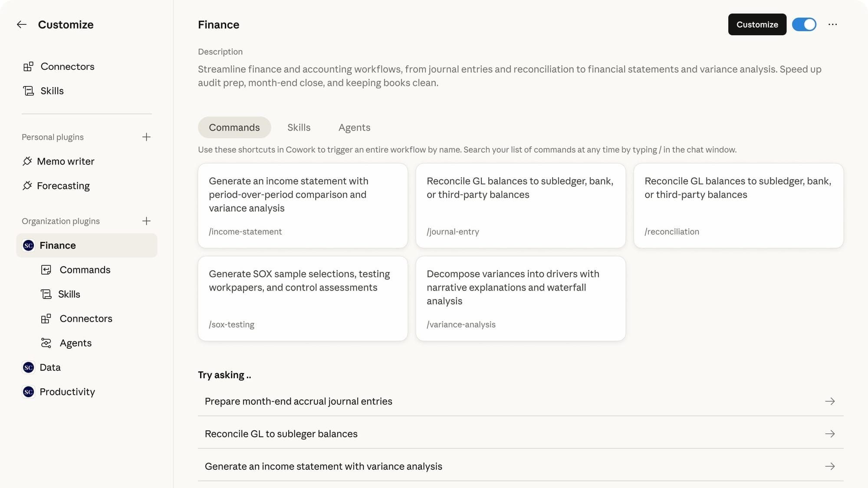Screen dimensions: 868x488
Task: Open Commands under the Finance plugin
Action: (85, 270)
